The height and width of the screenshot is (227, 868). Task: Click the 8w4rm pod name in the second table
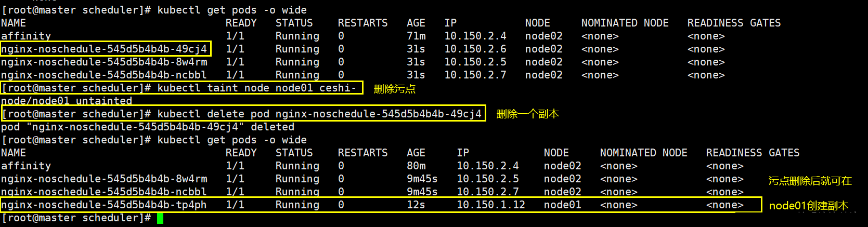click(x=104, y=179)
